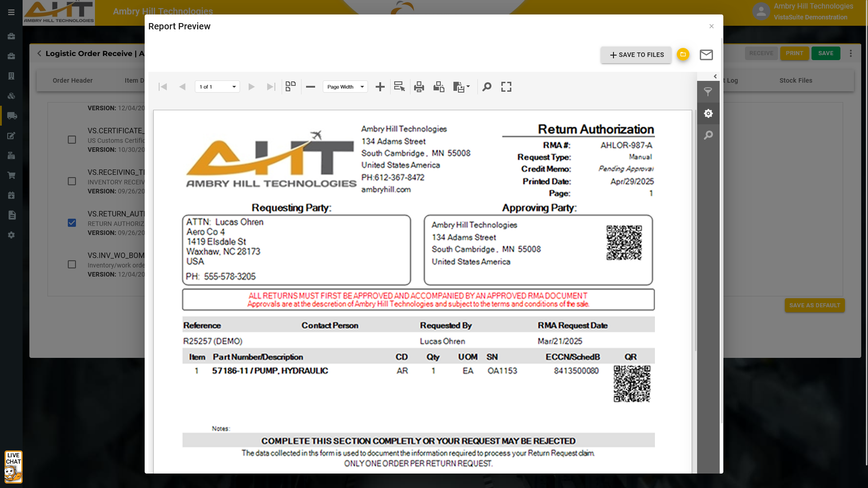This screenshot has width=868, height=488.
Task: Check the VS.CERTIFICATE report checkbox
Action: coord(72,140)
